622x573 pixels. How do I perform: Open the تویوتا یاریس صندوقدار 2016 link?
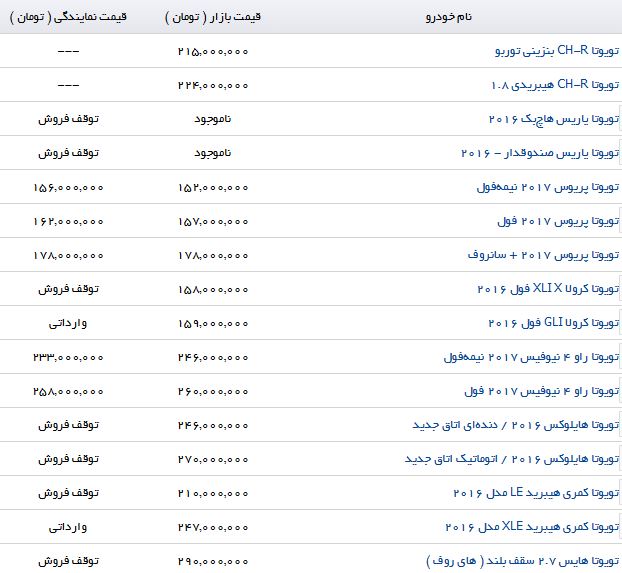pos(540,153)
